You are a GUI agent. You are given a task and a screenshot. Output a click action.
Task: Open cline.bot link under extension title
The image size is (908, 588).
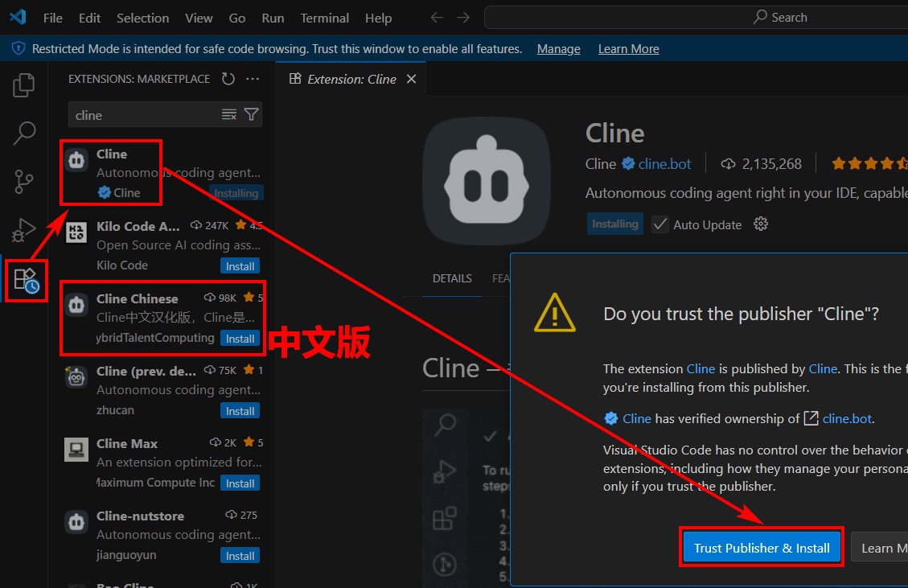[664, 164]
